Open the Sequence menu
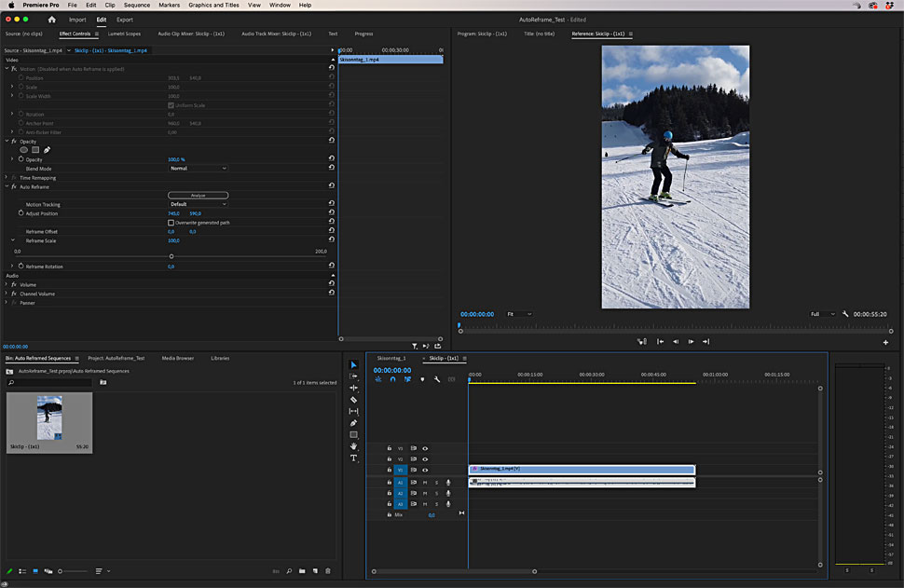This screenshot has height=588, width=904. [137, 6]
